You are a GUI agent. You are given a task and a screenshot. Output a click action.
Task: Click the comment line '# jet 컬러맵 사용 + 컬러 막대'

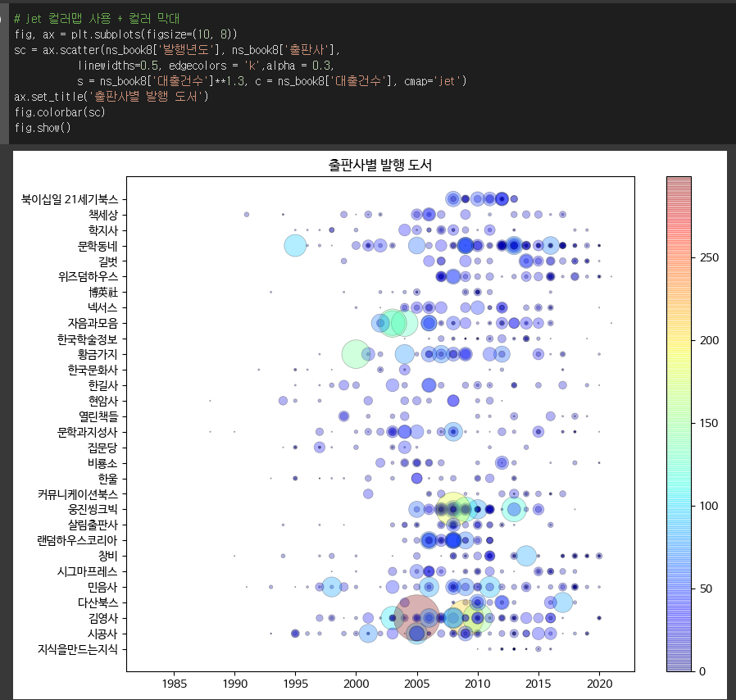click(x=97, y=19)
